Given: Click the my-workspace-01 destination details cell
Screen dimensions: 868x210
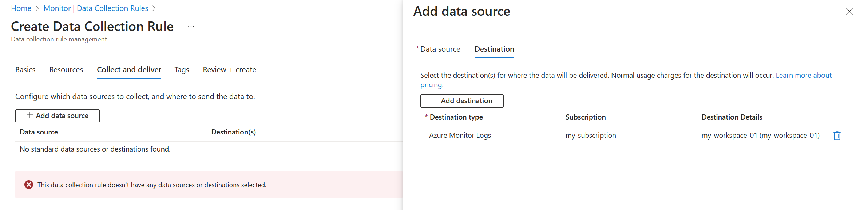Looking at the screenshot, I should coord(760,136).
